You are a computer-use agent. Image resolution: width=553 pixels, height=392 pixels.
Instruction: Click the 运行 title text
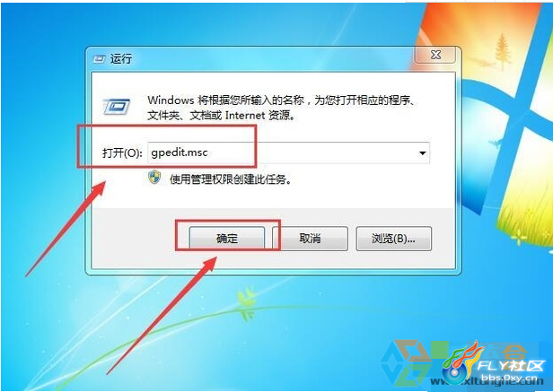point(121,58)
